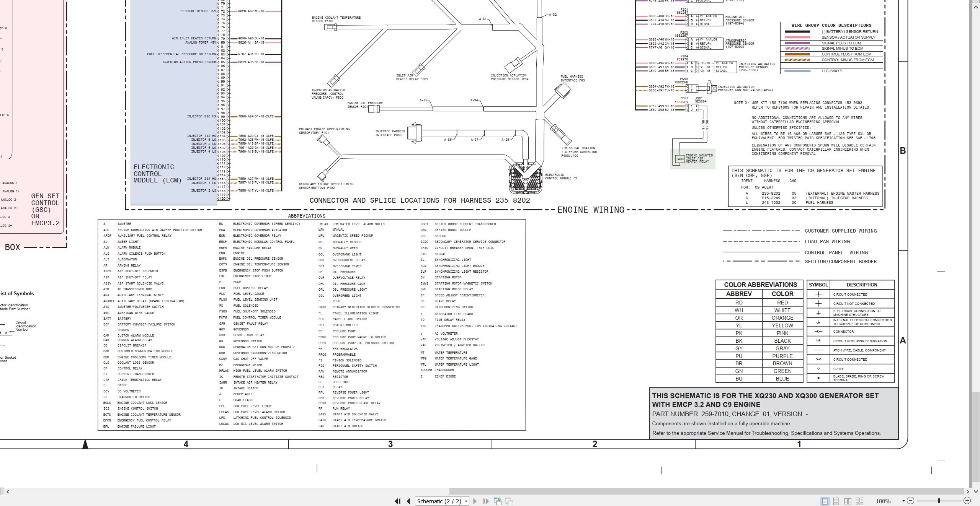This screenshot has width=980, height=506.
Task: Click the ELECTRONIC CONTROL MODULE P2 connector graphic
Action: [526, 178]
